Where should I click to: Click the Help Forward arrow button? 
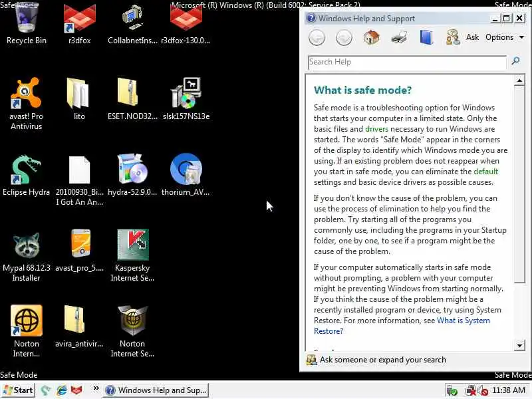(344, 37)
